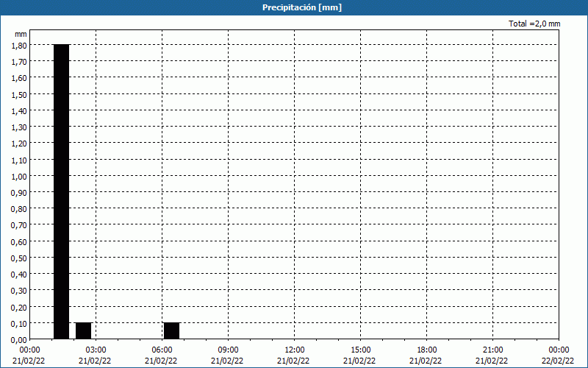
Task: Click the '15:00' x-axis time label
Action: (360, 350)
